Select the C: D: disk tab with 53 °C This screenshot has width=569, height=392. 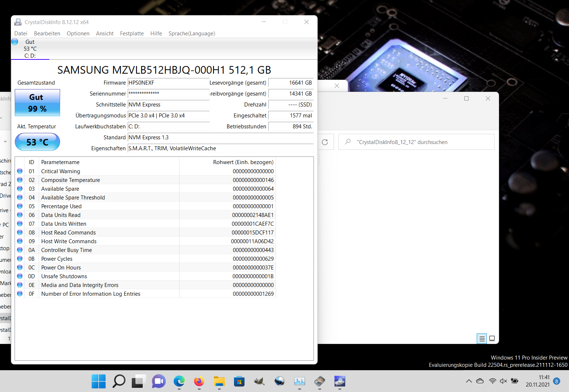30,48
